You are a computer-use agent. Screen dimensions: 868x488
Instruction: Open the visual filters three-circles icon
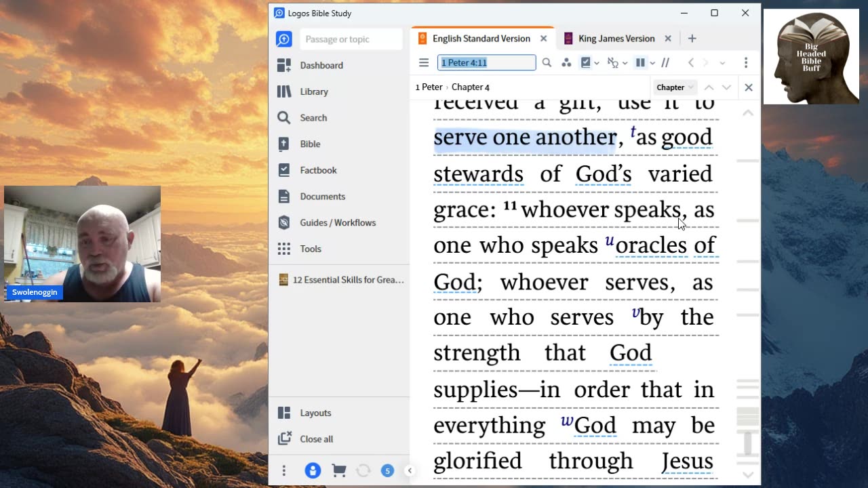click(566, 62)
